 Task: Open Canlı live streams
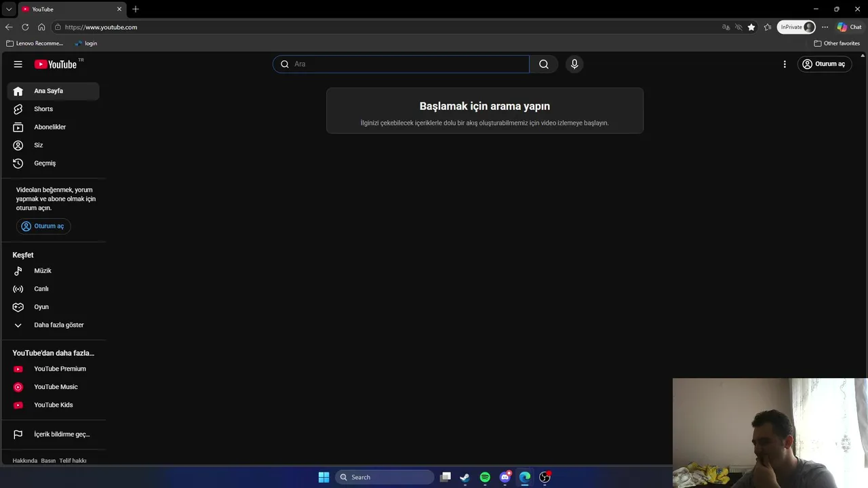coord(54,289)
